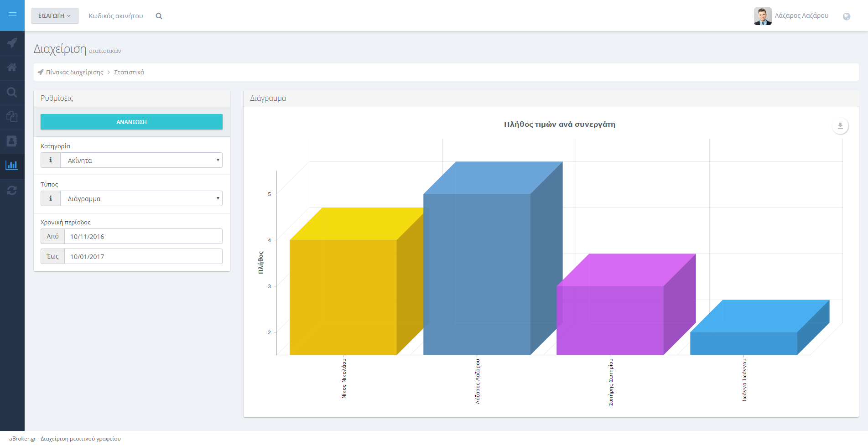Open the contacts address book icon
The height and width of the screenshot is (446, 868).
12,141
